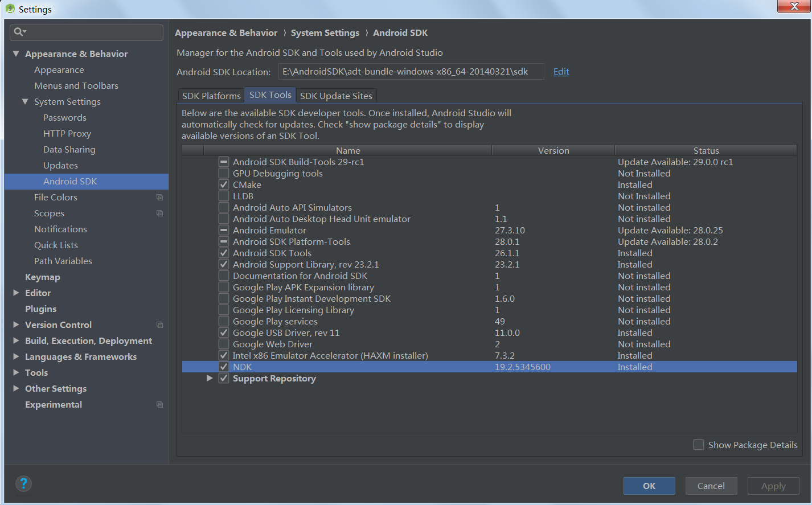Screen dimensions: 812x505
Task: Enable Show Package Details
Action: [698, 445]
